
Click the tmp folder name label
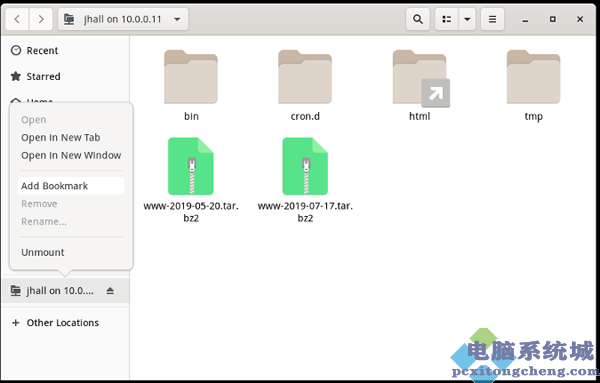533,117
